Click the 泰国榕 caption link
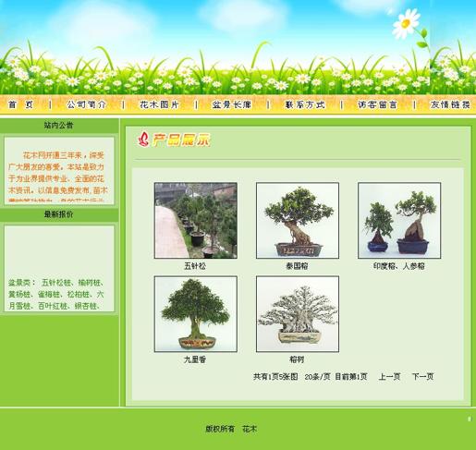 click(297, 266)
